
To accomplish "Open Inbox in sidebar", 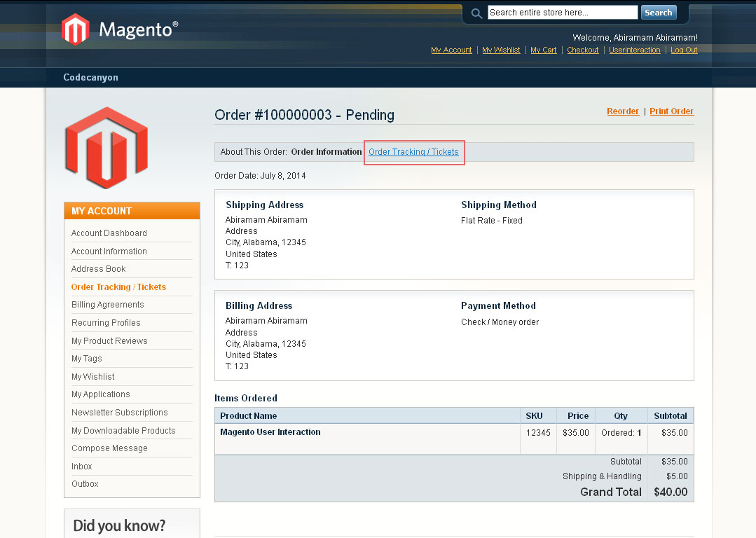I will (82, 466).
